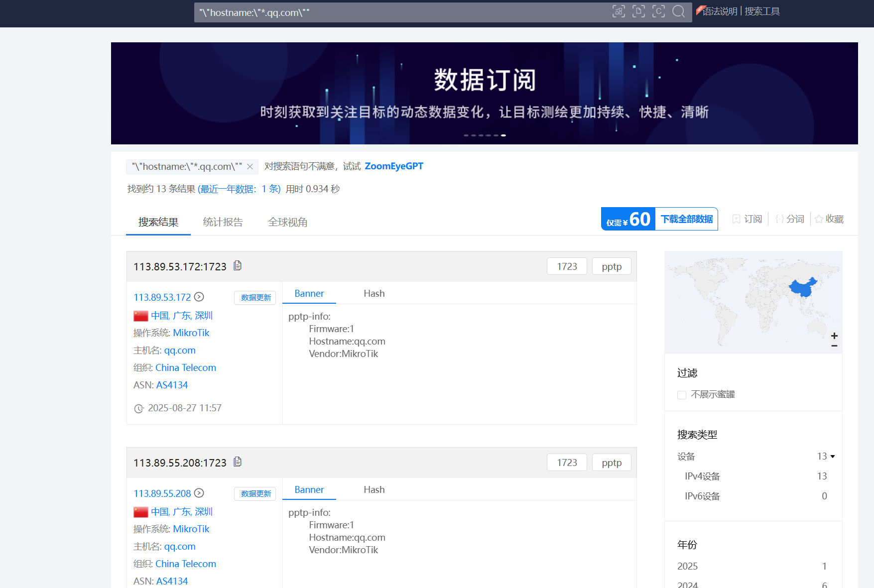Click 订阅 bookmark to subscribe
The image size is (874, 588).
click(x=747, y=219)
